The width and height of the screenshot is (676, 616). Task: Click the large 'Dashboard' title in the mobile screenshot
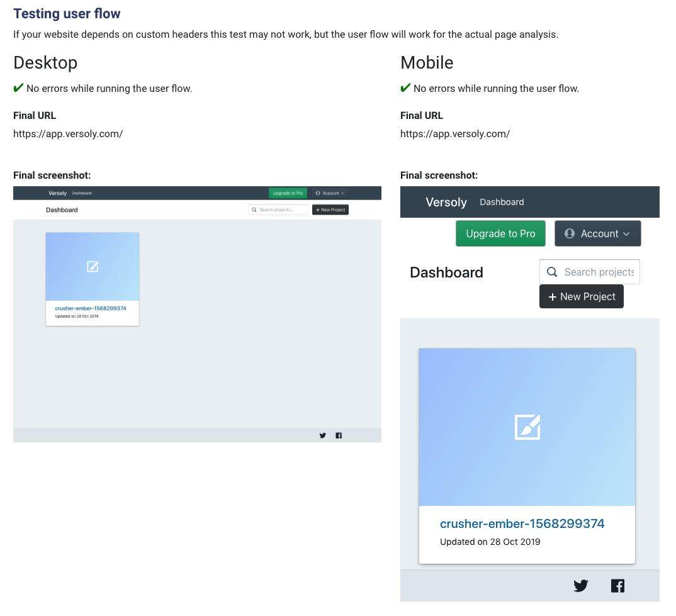pos(446,272)
